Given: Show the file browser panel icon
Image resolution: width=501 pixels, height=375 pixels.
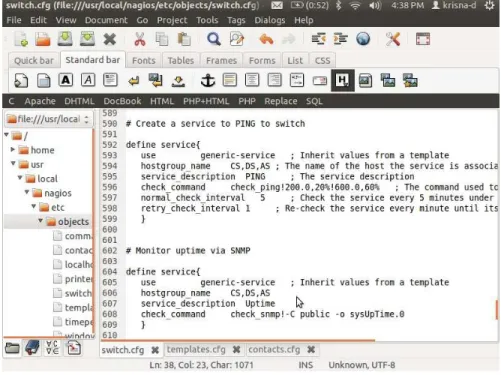Looking at the screenshot, I should [12, 349].
